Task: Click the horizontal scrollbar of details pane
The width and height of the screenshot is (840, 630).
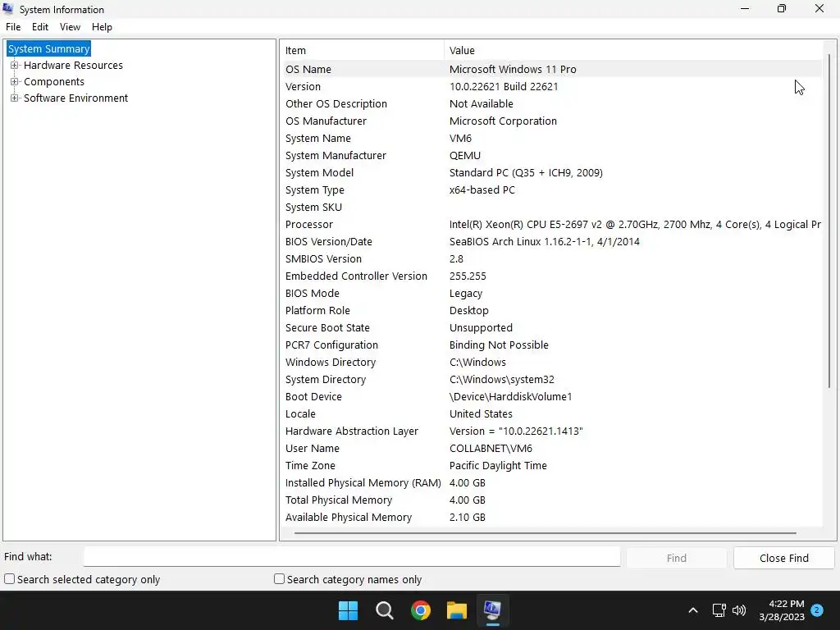Action: [546, 533]
